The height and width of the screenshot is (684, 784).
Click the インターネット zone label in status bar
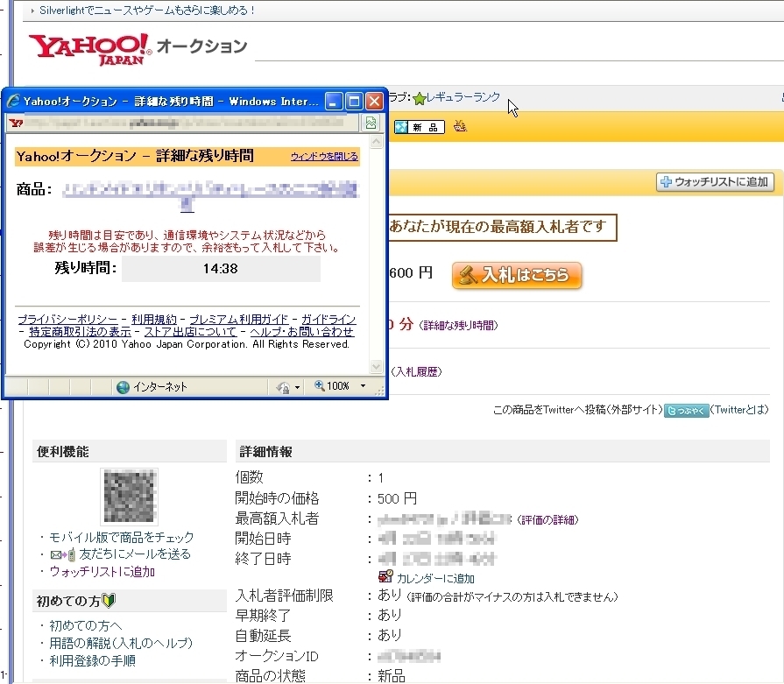point(160,387)
